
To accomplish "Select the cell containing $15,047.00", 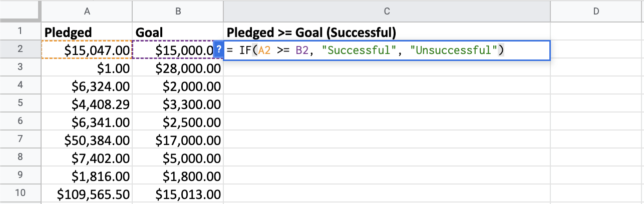I will 87,50.
